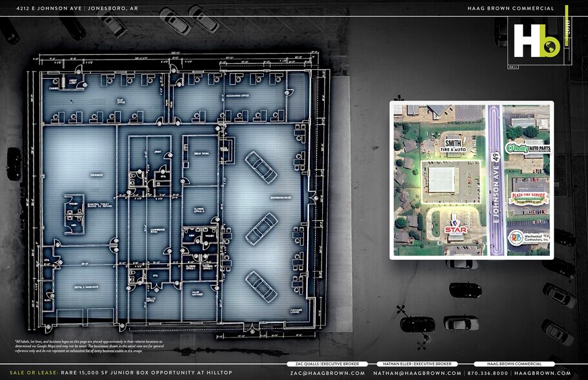This screenshot has height=380, width=588.
Task: Click the 870.336.8000 phone number
Action: click(487, 373)
